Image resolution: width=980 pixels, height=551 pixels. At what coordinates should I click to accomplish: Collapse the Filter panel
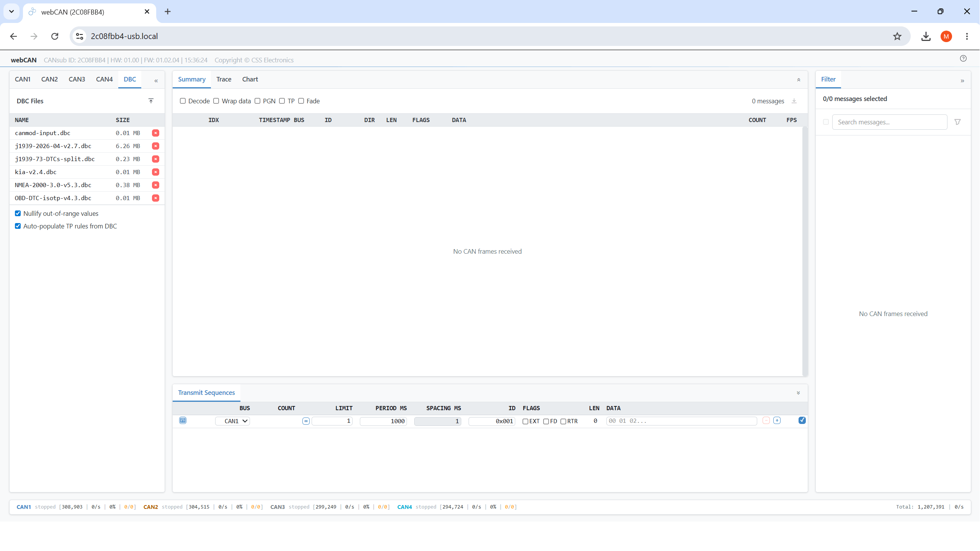962,81
